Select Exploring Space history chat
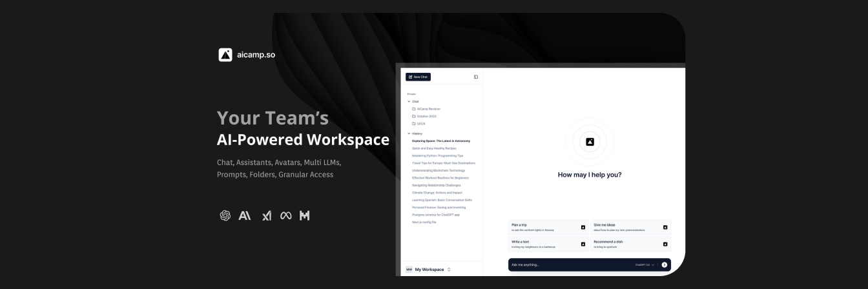The height and width of the screenshot is (289, 868). coord(441,141)
